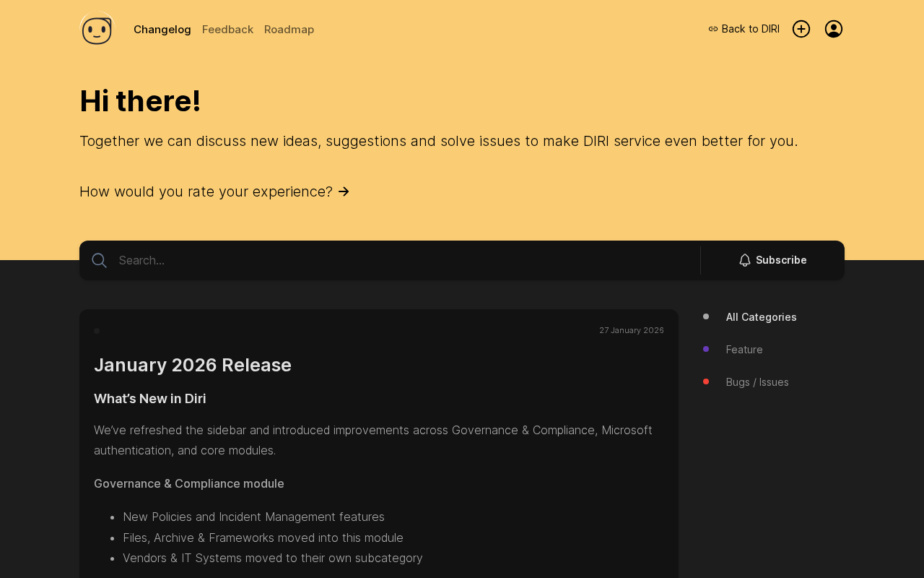Click the plus circle icon in header

tap(801, 29)
